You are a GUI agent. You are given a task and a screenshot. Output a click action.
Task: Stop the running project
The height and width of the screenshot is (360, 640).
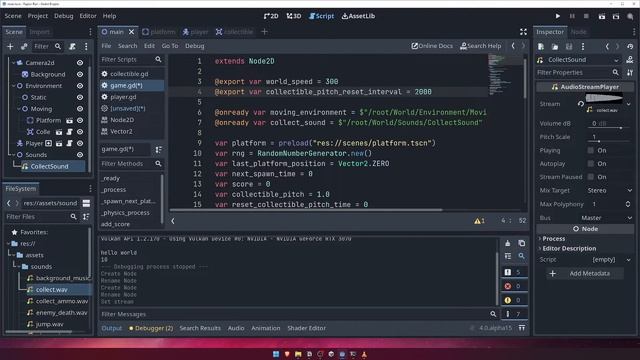(x=586, y=16)
